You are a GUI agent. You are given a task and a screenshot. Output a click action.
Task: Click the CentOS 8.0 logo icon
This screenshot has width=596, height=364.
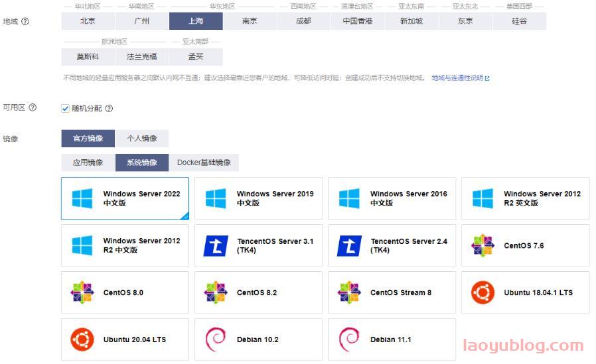tap(82, 292)
